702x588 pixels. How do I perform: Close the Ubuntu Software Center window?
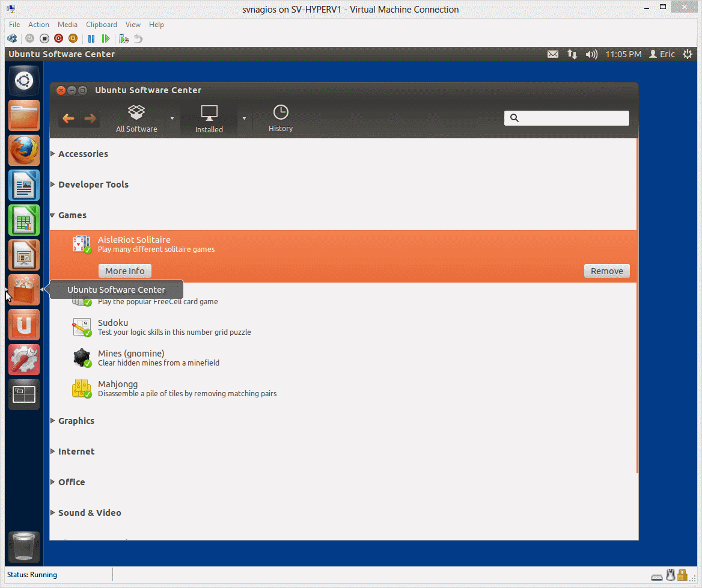point(61,90)
